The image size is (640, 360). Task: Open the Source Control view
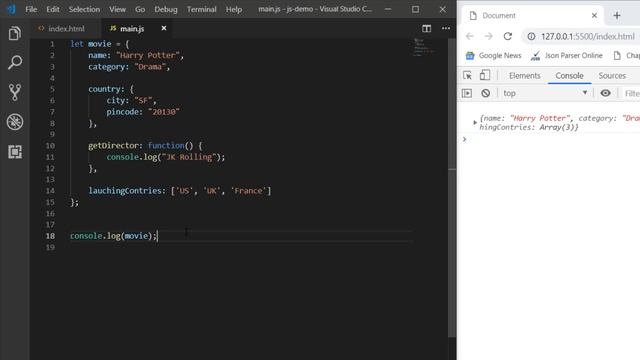point(15,92)
